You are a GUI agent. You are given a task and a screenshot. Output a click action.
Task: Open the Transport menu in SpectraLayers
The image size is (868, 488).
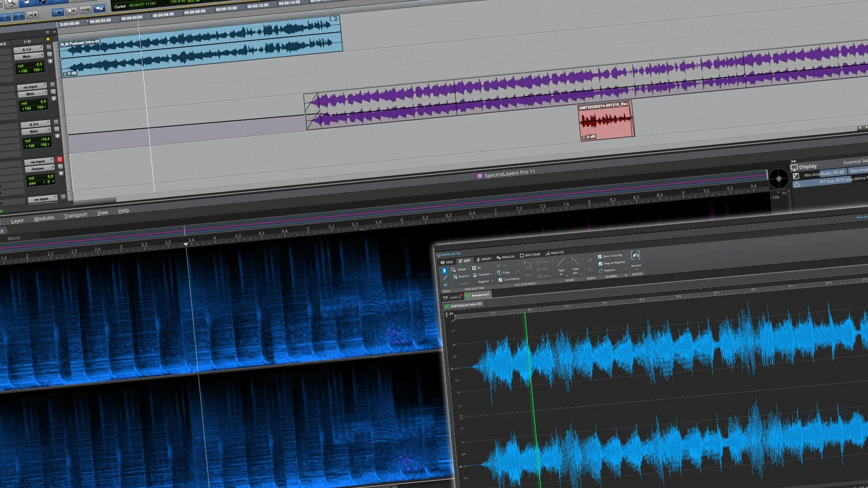click(75, 215)
